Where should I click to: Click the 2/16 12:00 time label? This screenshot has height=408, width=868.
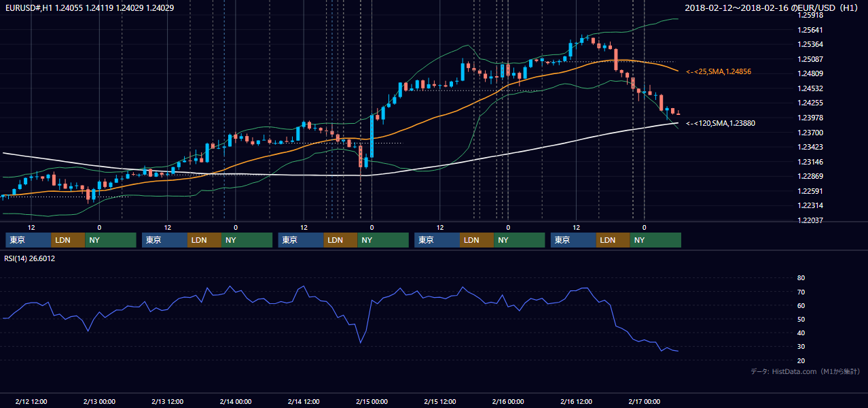click(576, 401)
